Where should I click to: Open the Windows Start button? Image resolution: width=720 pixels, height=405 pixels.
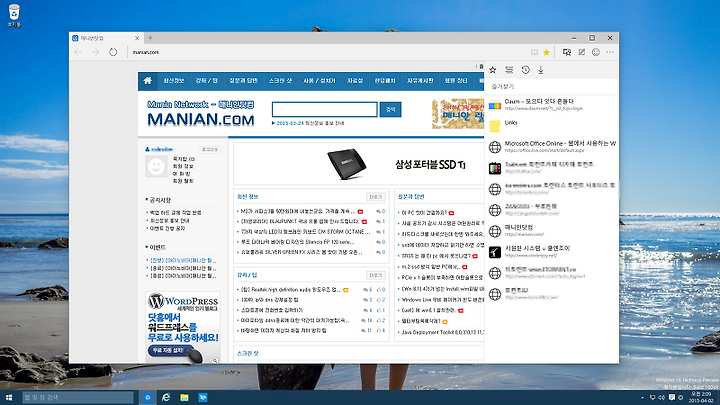9,397
